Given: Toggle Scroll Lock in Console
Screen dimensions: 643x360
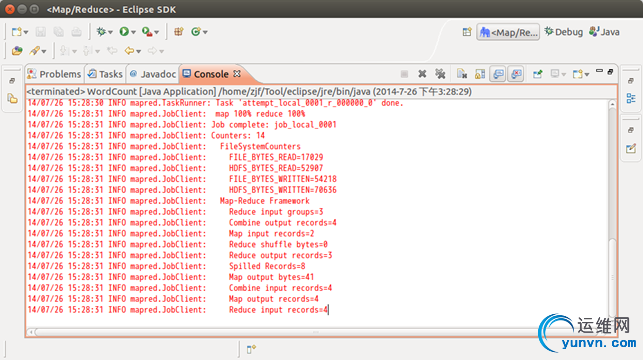Looking at the screenshot, I should pos(480,74).
